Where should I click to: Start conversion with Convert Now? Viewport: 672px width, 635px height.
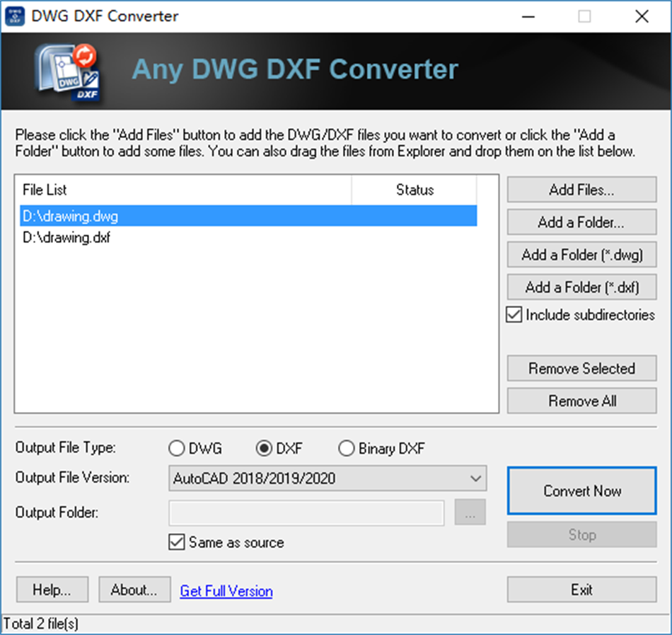click(x=581, y=491)
